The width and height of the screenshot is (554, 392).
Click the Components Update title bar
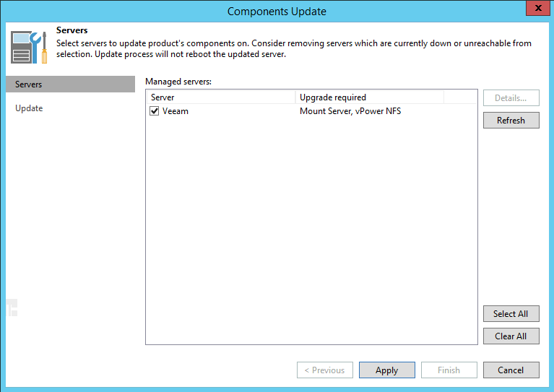277,11
